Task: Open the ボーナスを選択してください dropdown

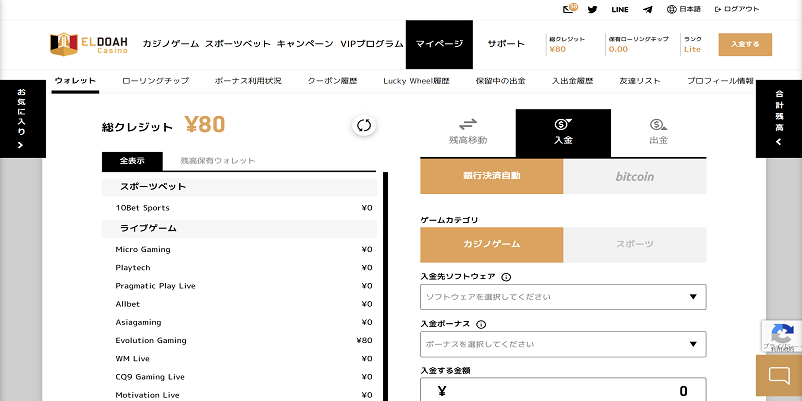Action: tap(563, 344)
